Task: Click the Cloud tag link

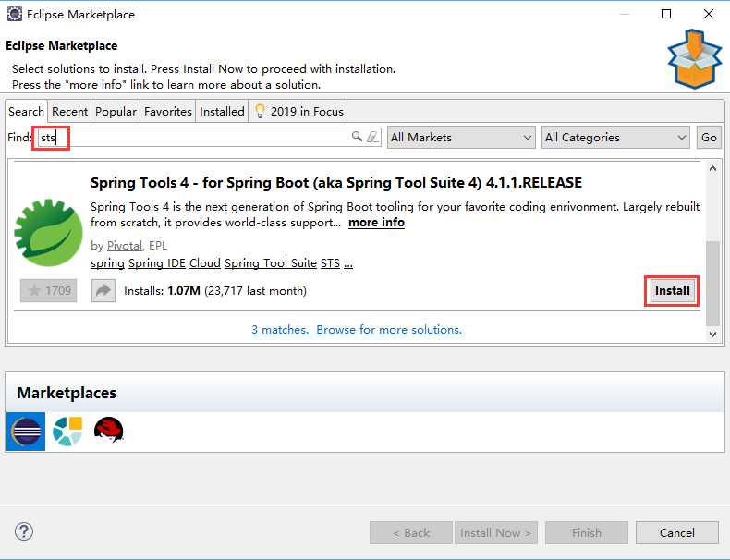Action: (205, 263)
